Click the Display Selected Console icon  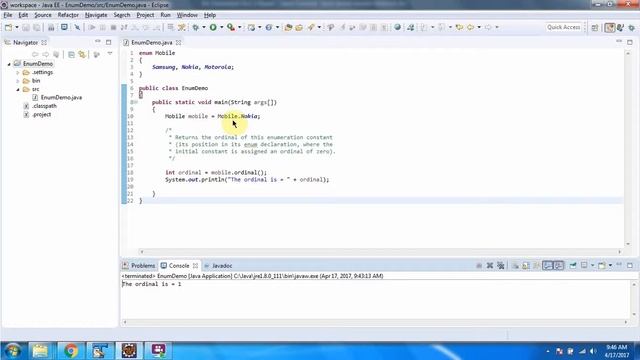tap(584, 265)
